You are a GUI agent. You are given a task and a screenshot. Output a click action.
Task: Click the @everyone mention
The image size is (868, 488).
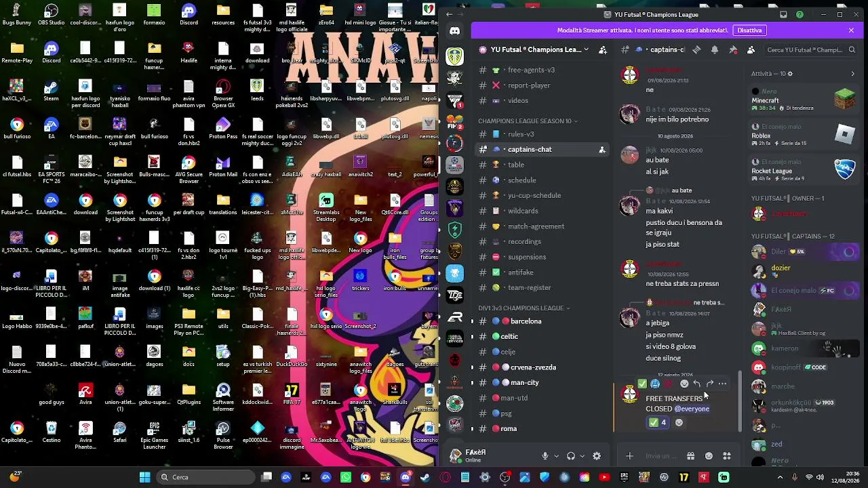click(692, 409)
